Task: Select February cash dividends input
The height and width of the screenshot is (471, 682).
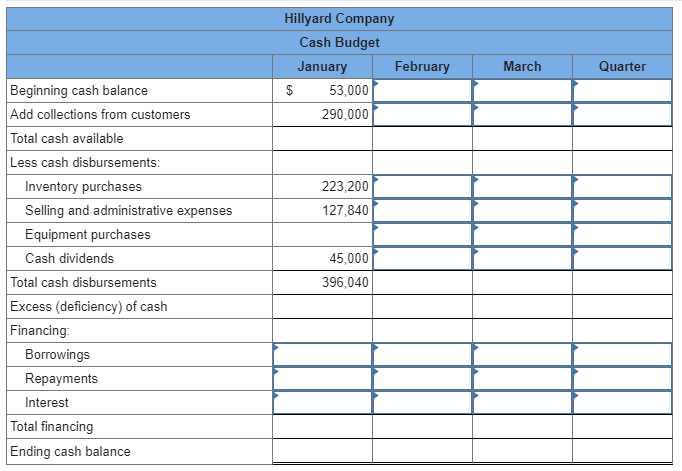Action: 422,258
